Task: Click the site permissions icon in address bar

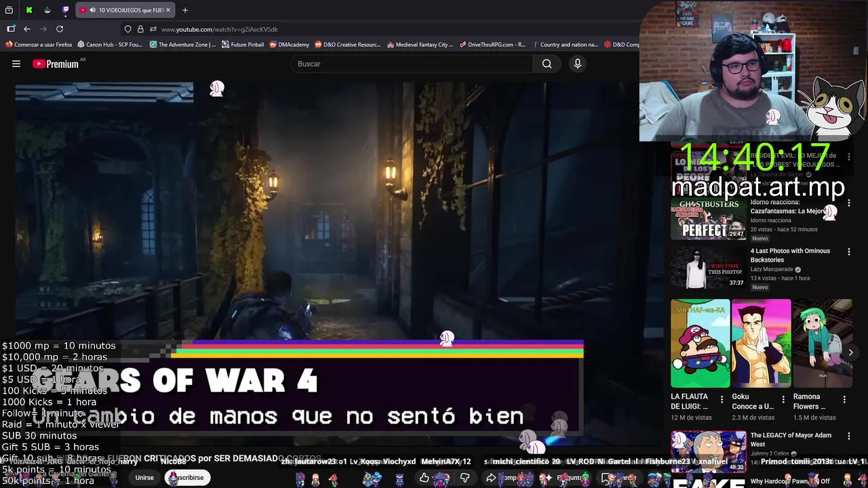Action: pos(153,29)
